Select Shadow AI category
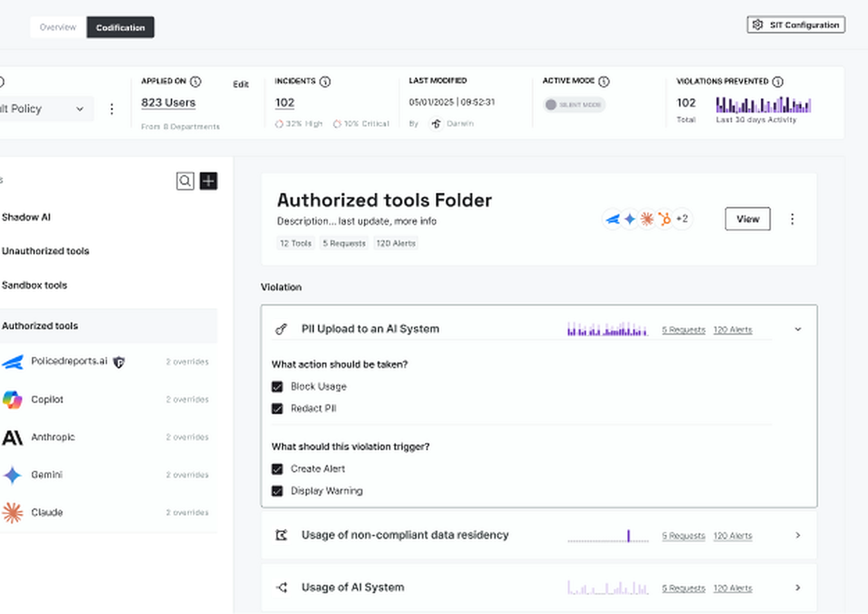868x614 pixels. click(26, 217)
